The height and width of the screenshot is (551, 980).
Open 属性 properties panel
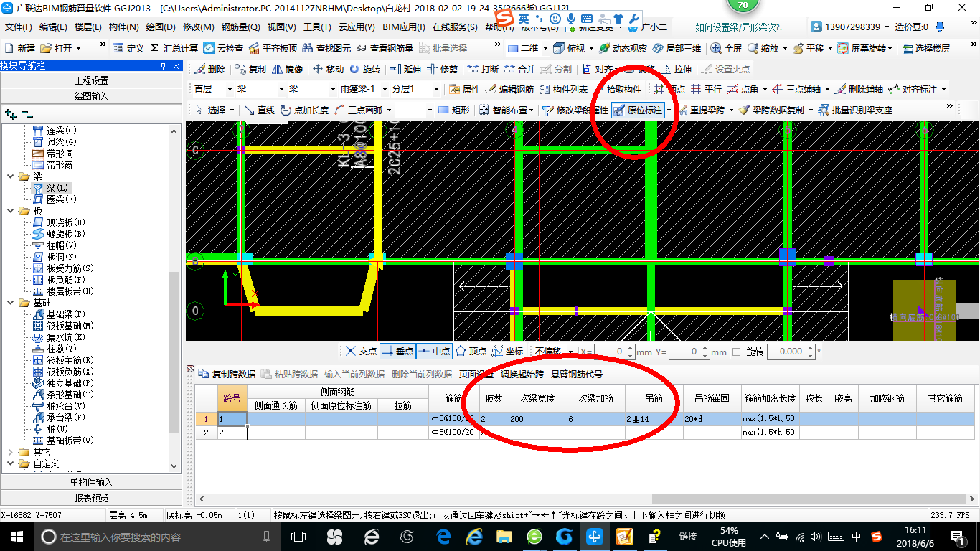pos(464,90)
